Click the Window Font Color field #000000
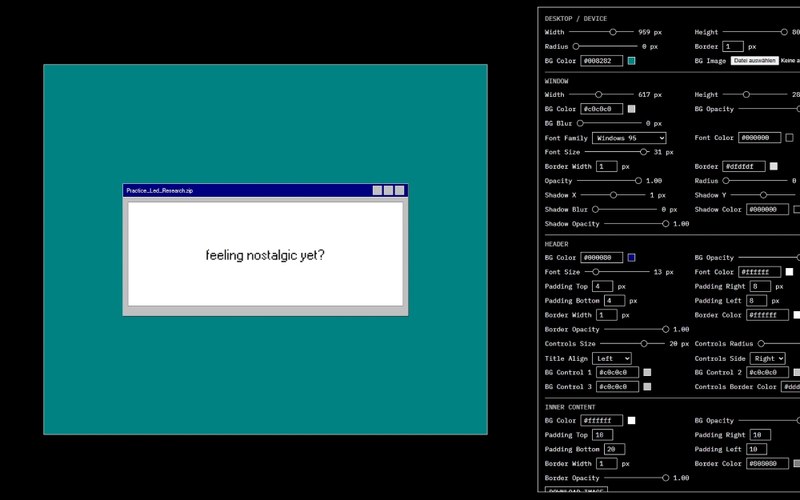The height and width of the screenshot is (500, 800). pos(759,138)
